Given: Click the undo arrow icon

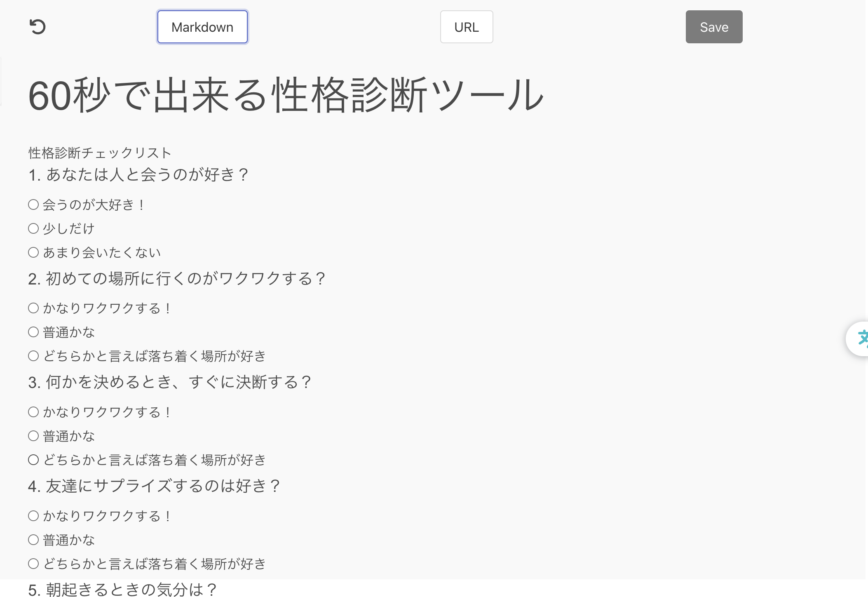Looking at the screenshot, I should point(38,27).
